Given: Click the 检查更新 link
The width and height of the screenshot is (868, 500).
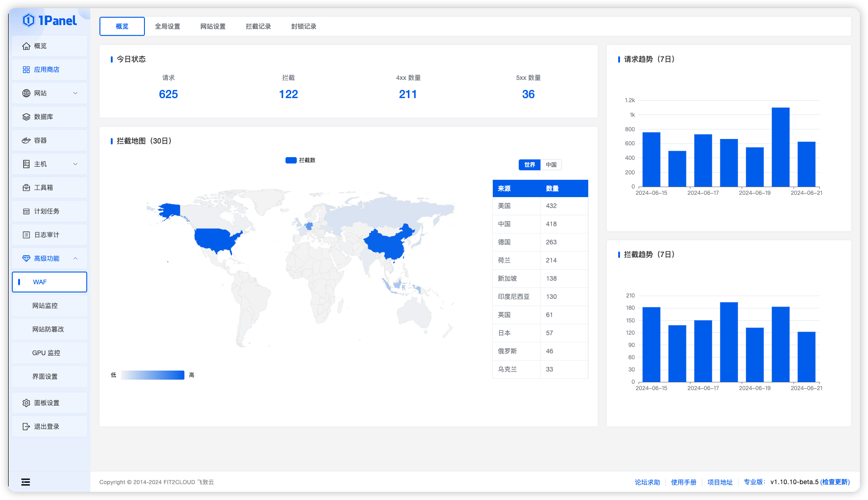Looking at the screenshot, I should coord(835,482).
